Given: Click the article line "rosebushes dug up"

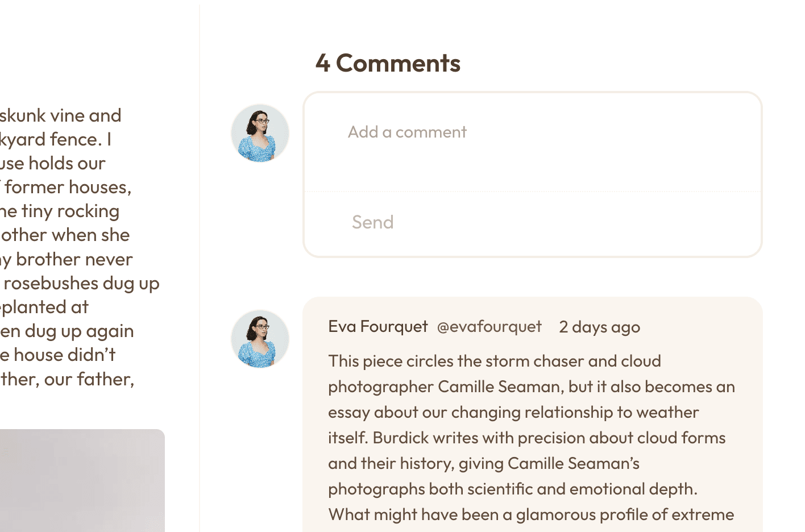Looking at the screenshot, I should 80,283.
